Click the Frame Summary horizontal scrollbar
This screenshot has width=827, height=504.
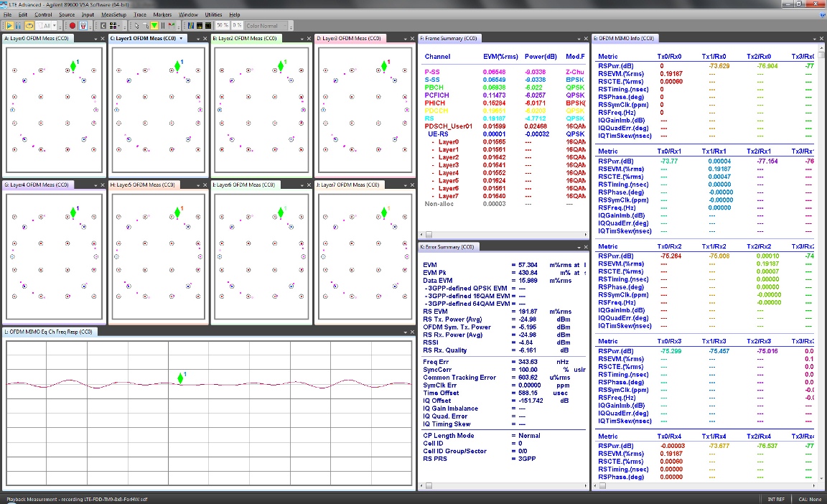[503, 233]
